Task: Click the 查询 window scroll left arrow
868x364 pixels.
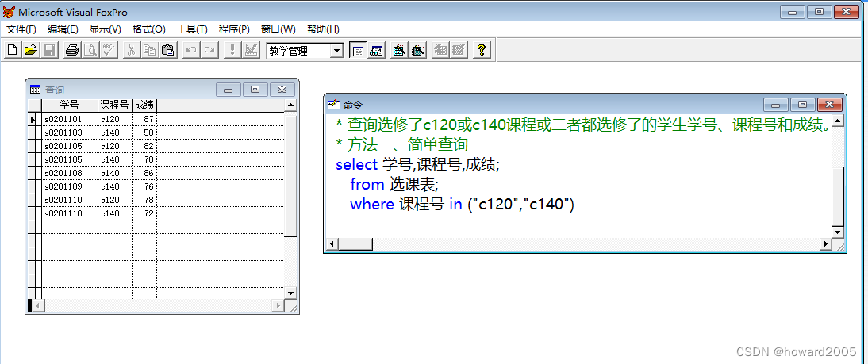Action: click(38, 305)
